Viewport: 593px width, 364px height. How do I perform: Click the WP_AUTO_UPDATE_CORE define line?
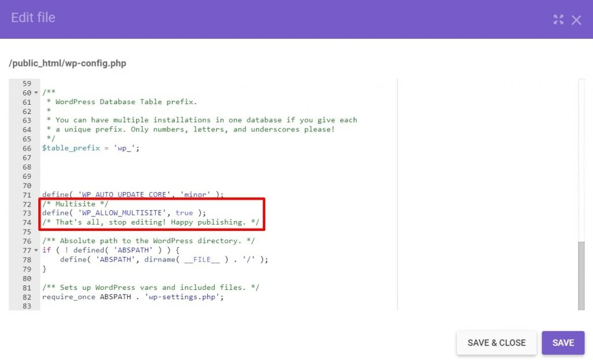[x=133, y=194]
